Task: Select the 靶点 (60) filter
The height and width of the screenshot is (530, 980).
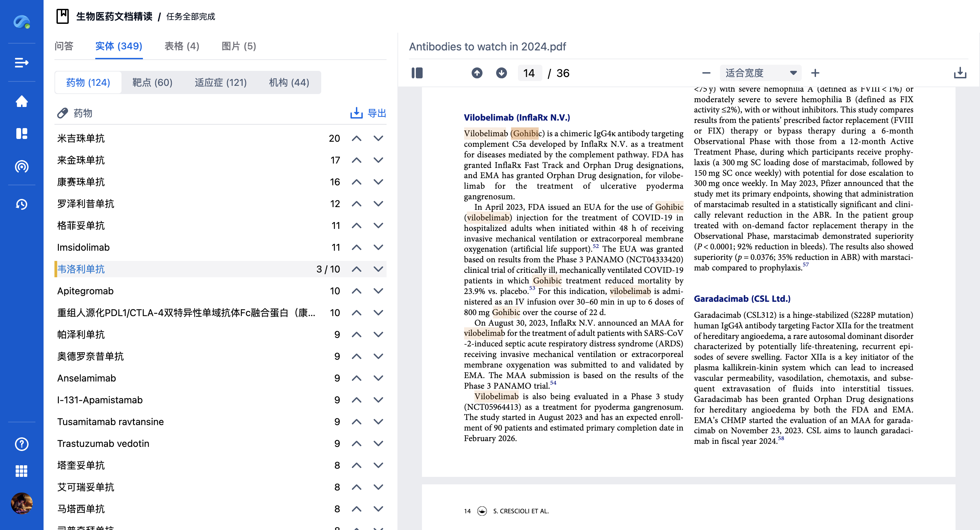Action: coord(152,83)
